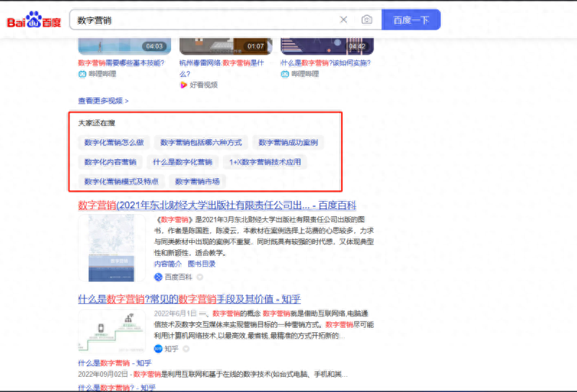This screenshot has width=577, height=392.
Task: Click the Haokan video source icon
Action: click(x=184, y=85)
